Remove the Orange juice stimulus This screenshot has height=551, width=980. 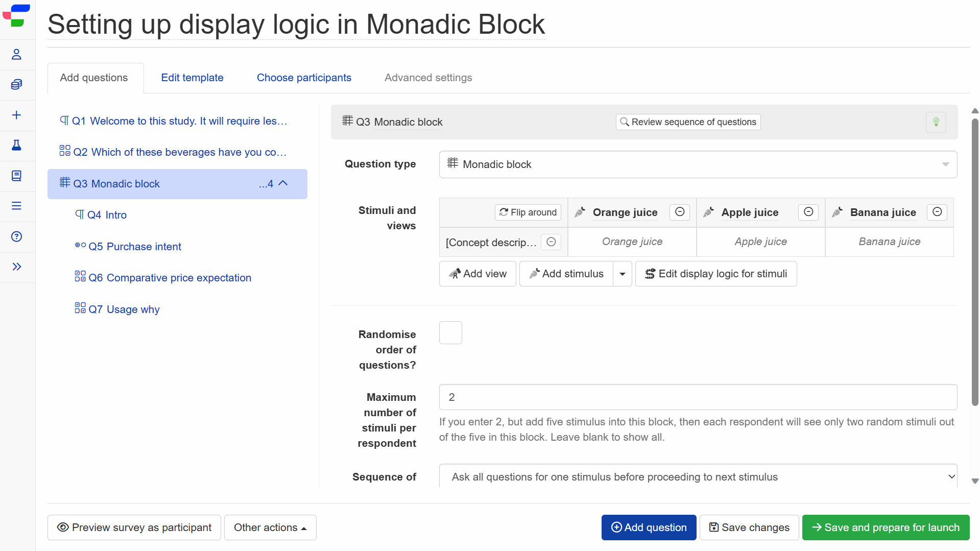point(680,212)
